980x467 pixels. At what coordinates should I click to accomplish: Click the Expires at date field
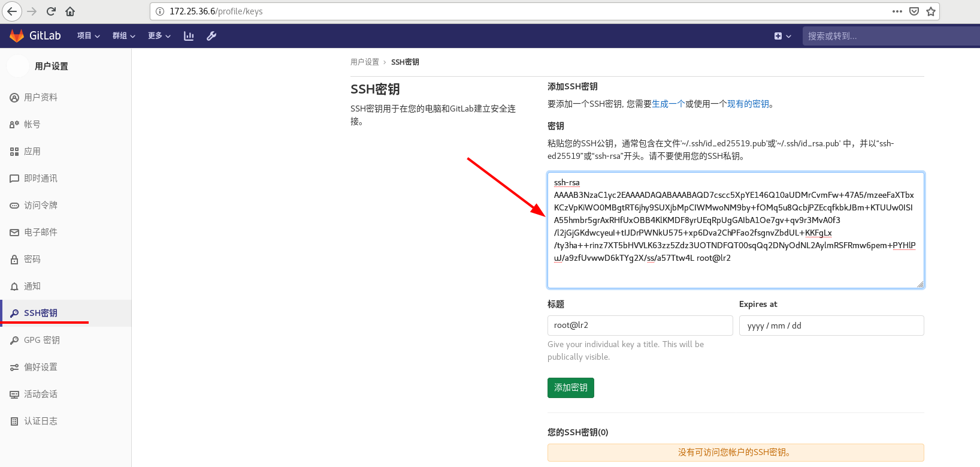[x=831, y=325]
